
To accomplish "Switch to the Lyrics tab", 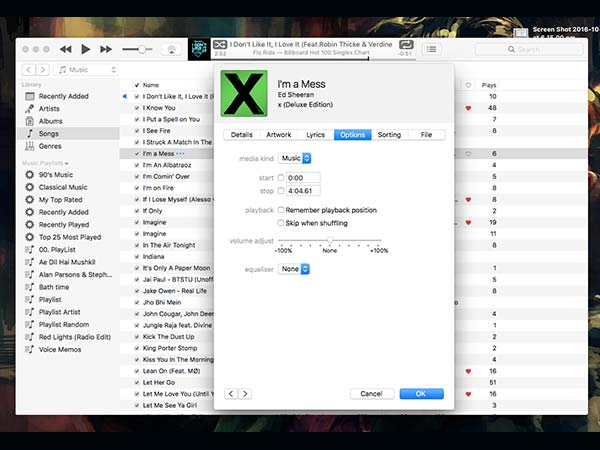I will [315, 135].
